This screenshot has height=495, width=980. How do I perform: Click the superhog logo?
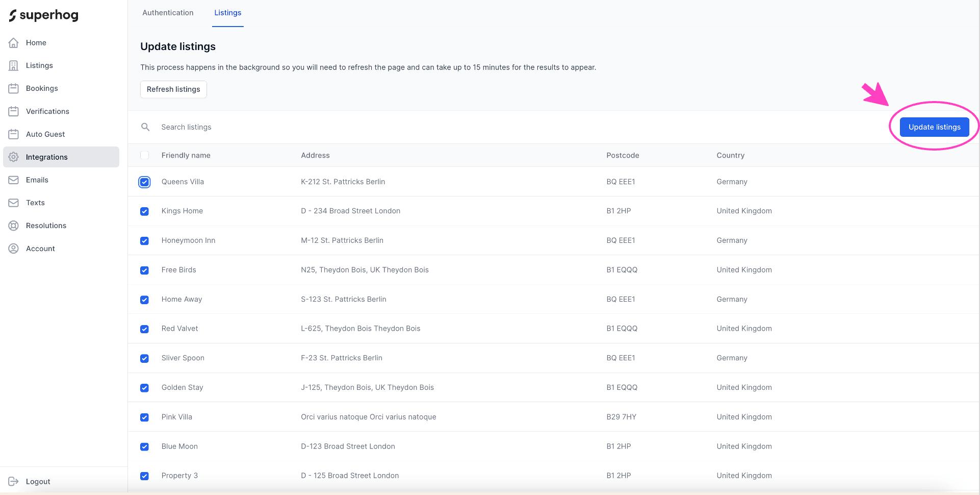(x=43, y=15)
